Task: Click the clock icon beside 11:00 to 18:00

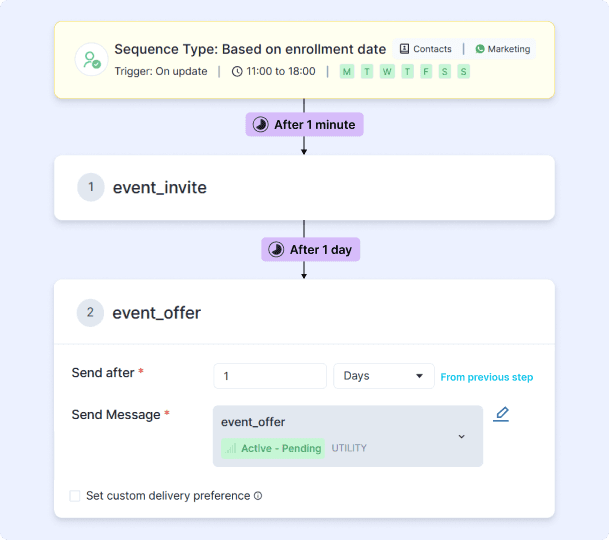Action: (237, 72)
